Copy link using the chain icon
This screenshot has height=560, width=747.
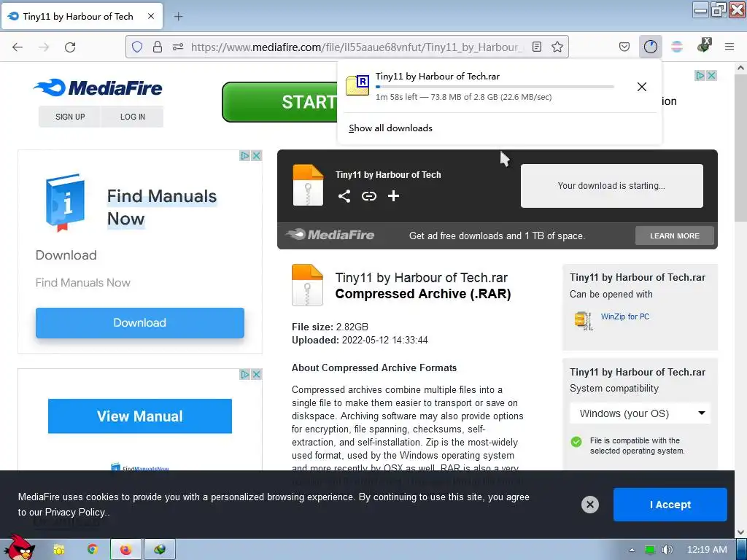coord(368,195)
